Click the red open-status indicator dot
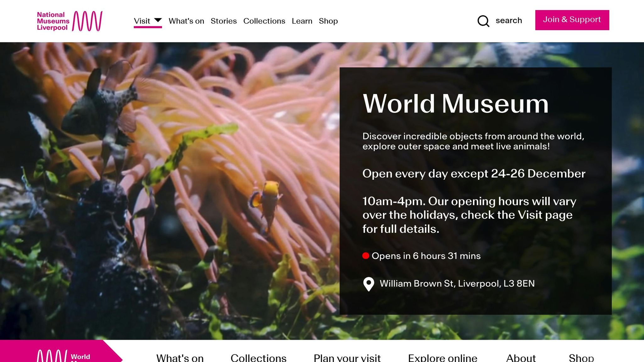 click(x=366, y=255)
